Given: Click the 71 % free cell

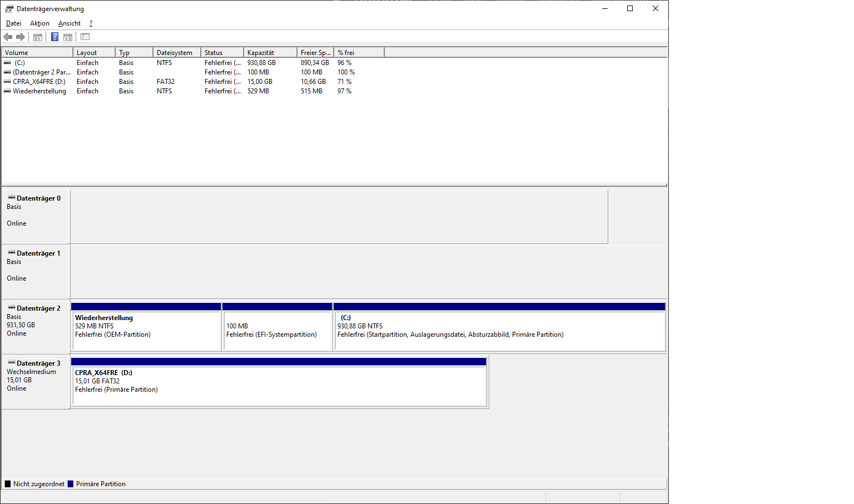Looking at the screenshot, I should (x=344, y=82).
